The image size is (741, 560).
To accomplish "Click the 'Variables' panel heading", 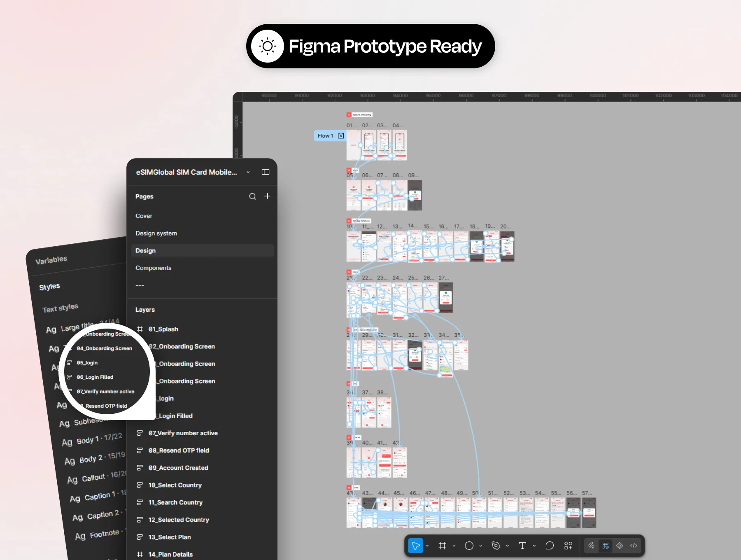I will point(51,260).
